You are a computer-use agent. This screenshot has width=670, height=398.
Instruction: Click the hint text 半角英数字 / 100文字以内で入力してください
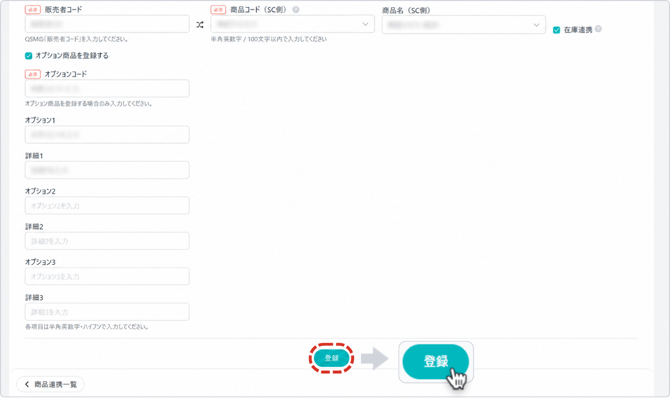click(x=269, y=39)
